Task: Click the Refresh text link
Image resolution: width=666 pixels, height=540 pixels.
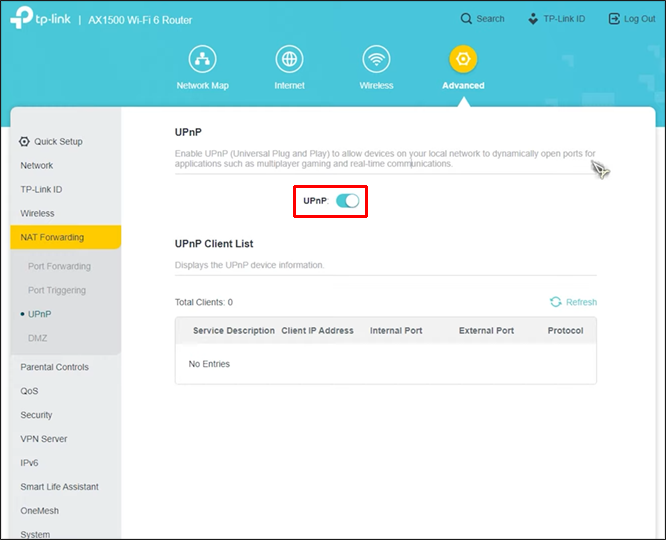Action: point(581,302)
